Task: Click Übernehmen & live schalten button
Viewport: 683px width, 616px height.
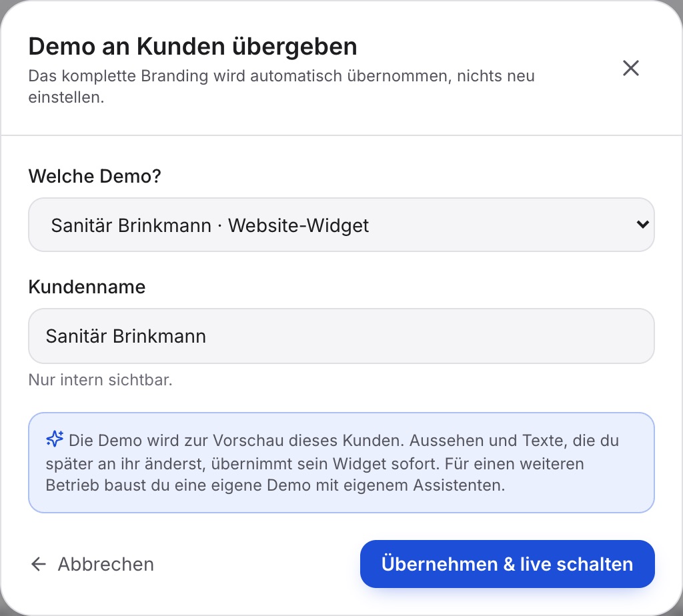Action: coord(507,564)
